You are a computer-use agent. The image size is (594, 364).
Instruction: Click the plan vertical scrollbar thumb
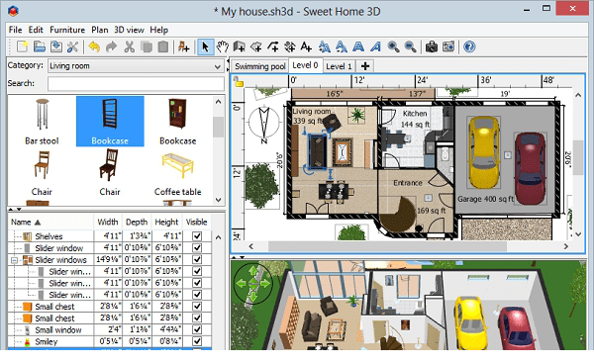(578, 157)
